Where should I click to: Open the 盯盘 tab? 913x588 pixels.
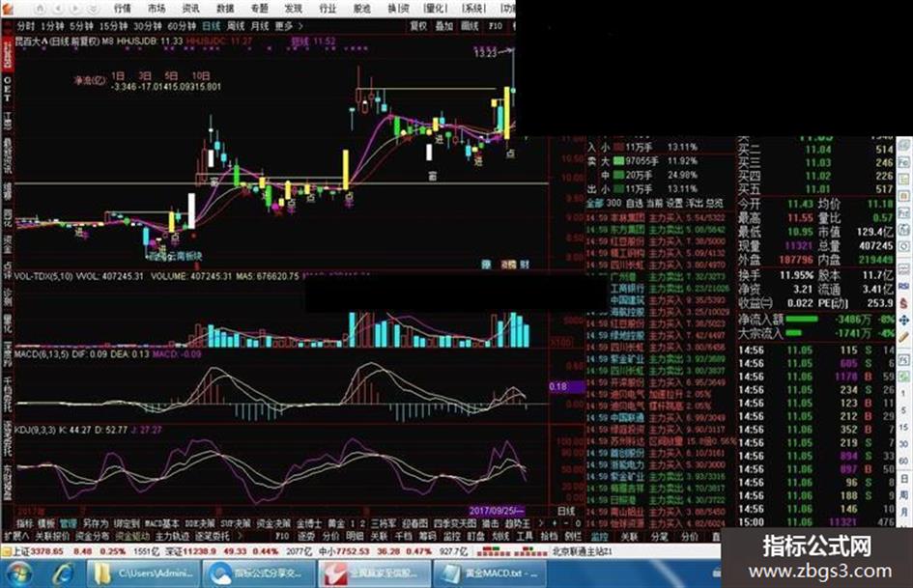tap(475, 536)
